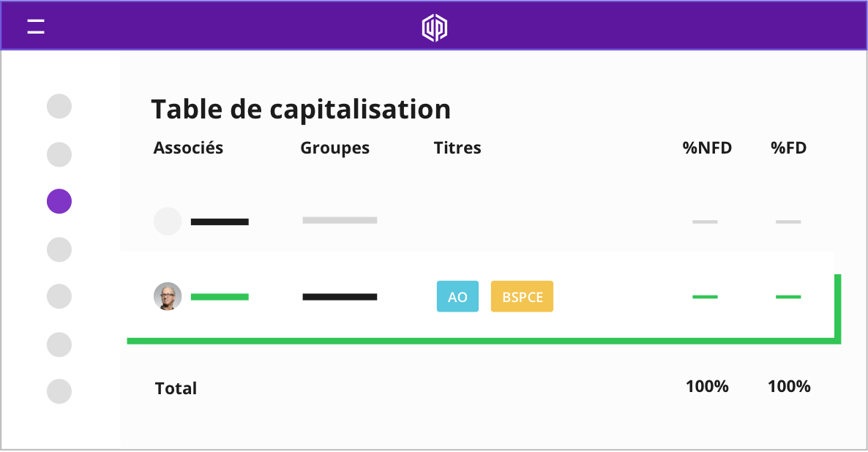This screenshot has width=868, height=452.
Task: Click the blank gray avatar in first row
Action: pos(168,222)
